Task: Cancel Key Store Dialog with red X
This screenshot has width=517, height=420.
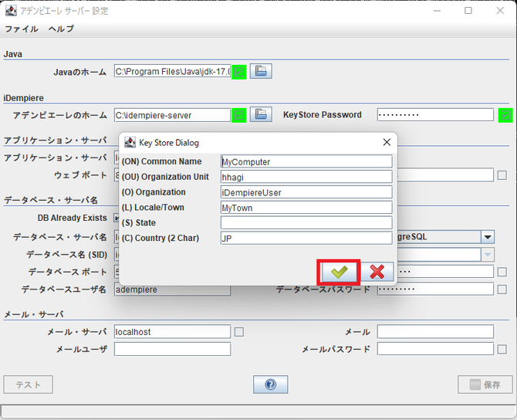Action: (377, 272)
